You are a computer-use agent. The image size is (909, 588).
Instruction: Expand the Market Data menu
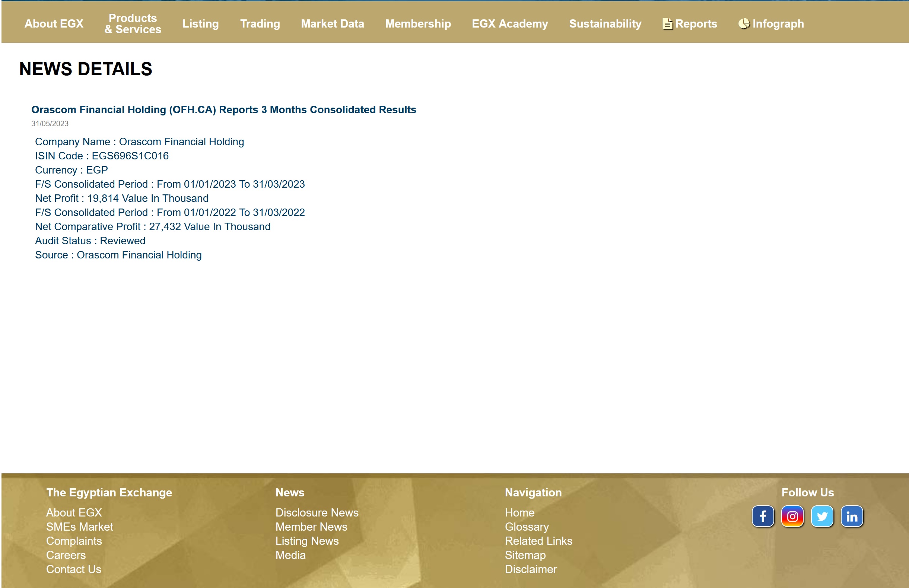coord(332,24)
